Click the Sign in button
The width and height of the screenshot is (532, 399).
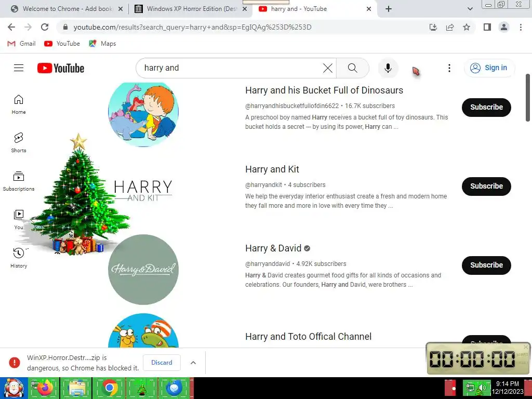489,68
